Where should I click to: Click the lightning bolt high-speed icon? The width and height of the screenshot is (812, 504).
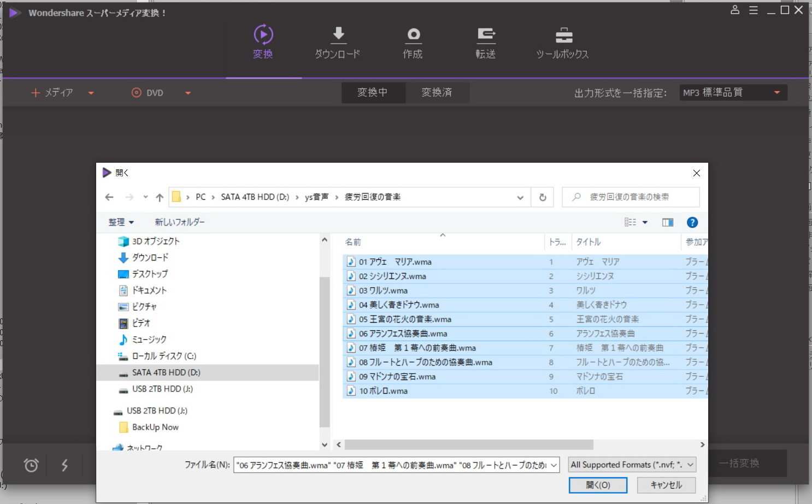tap(64, 465)
